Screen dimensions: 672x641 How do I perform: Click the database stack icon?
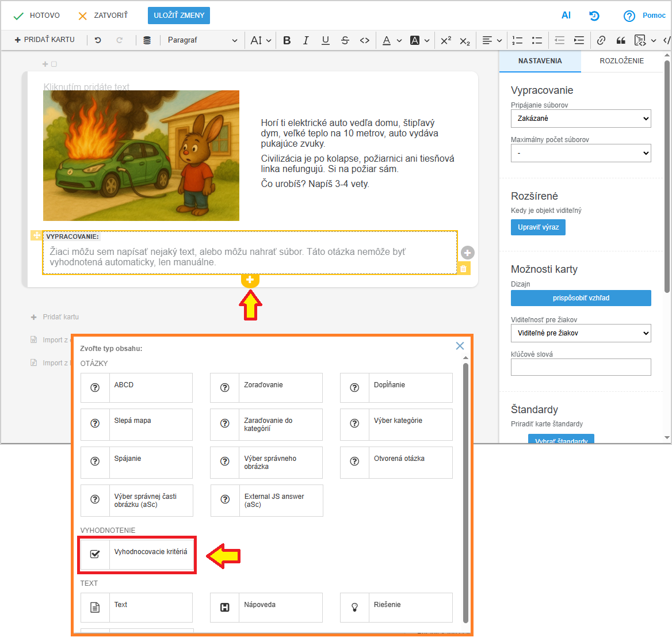[147, 40]
